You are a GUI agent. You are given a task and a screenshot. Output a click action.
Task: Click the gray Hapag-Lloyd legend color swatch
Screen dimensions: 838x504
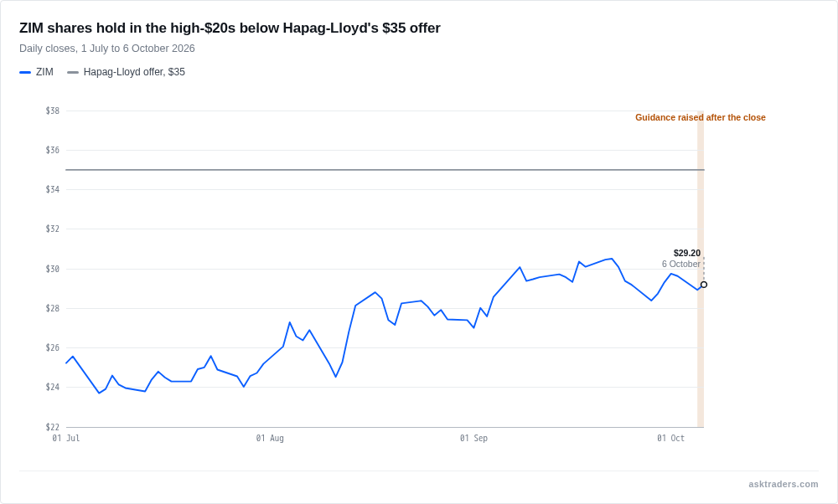73,72
